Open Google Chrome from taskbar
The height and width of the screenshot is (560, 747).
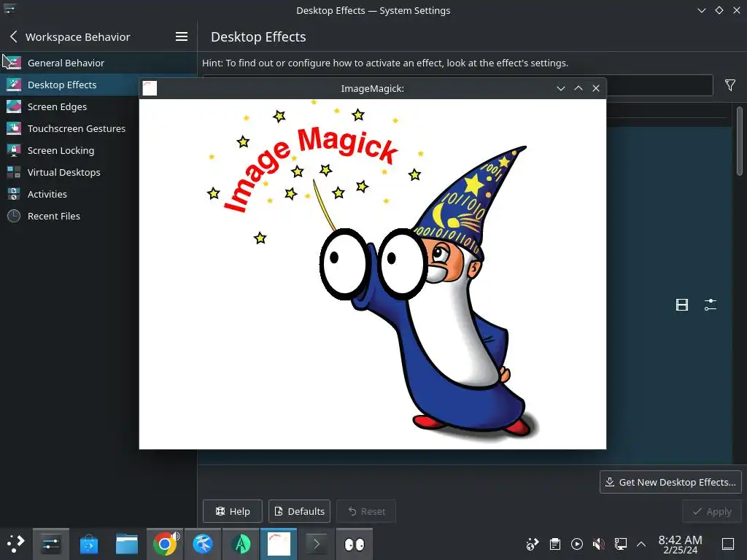(x=165, y=544)
